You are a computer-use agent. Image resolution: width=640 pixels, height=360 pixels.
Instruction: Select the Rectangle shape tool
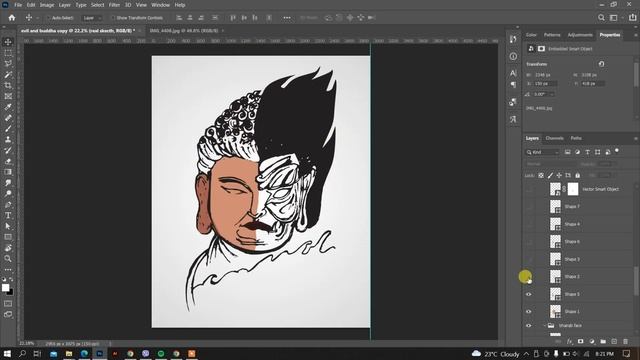pos(8,237)
